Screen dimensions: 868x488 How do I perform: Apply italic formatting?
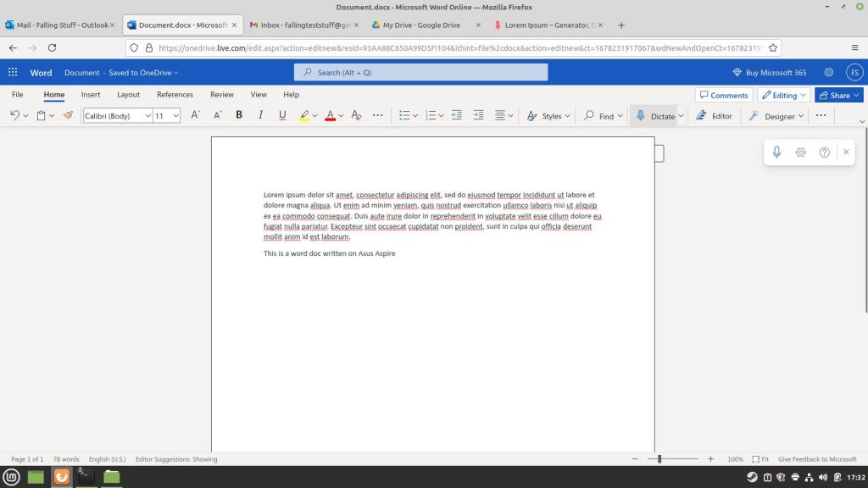(x=260, y=115)
